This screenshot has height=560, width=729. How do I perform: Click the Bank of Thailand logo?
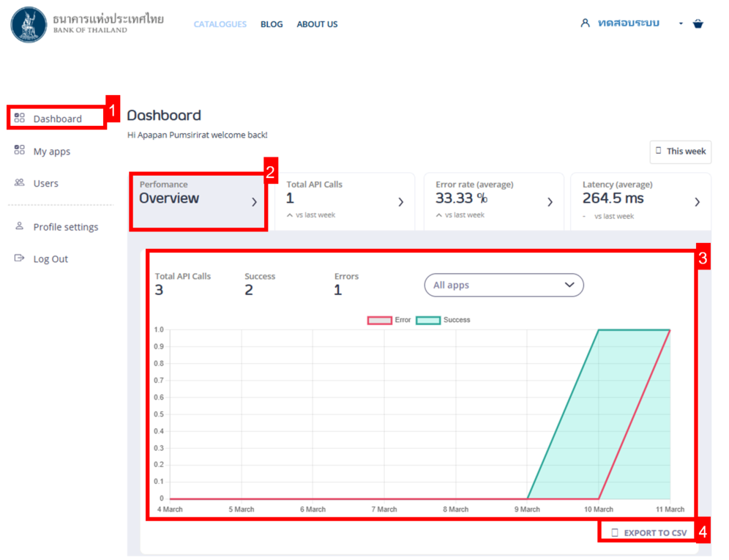click(29, 24)
